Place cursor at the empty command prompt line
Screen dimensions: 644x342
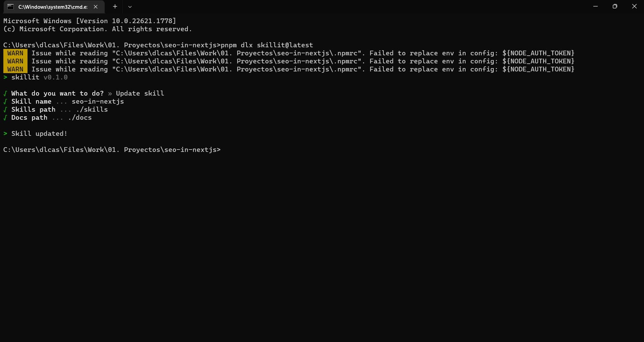click(x=225, y=150)
